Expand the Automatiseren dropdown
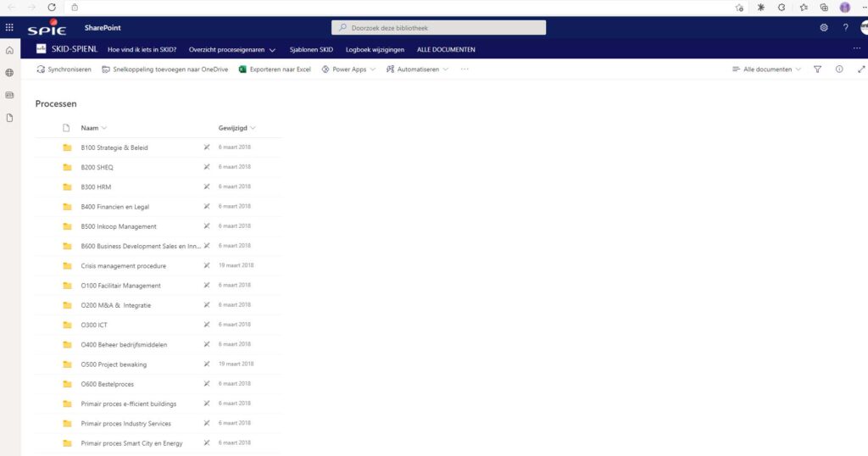 click(417, 70)
